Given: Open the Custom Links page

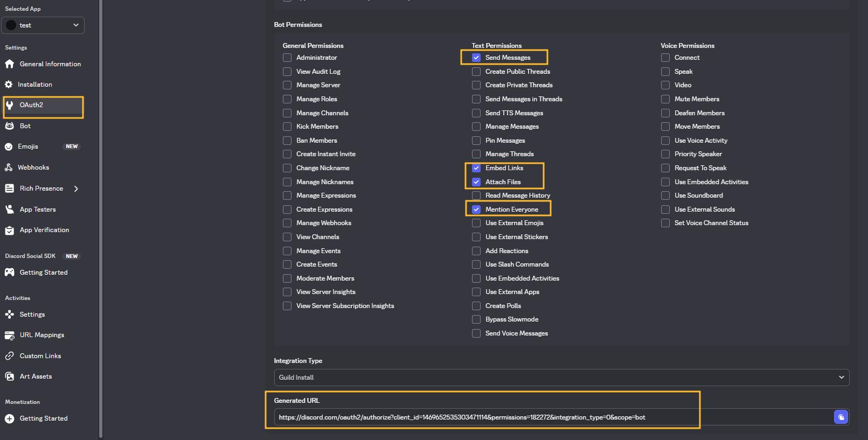Looking at the screenshot, I should click(40, 356).
